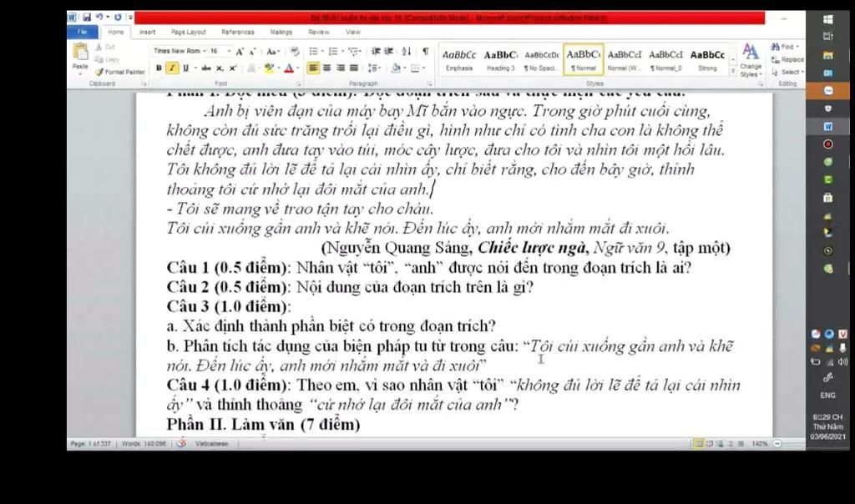This screenshot has width=855, height=504.
Task: Toggle Justify alignment
Action: pos(354,68)
